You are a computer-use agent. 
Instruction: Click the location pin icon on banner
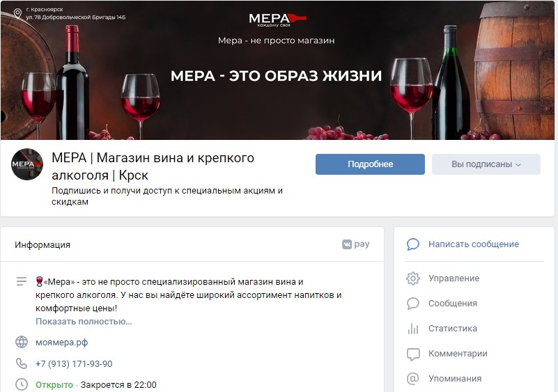[17, 13]
